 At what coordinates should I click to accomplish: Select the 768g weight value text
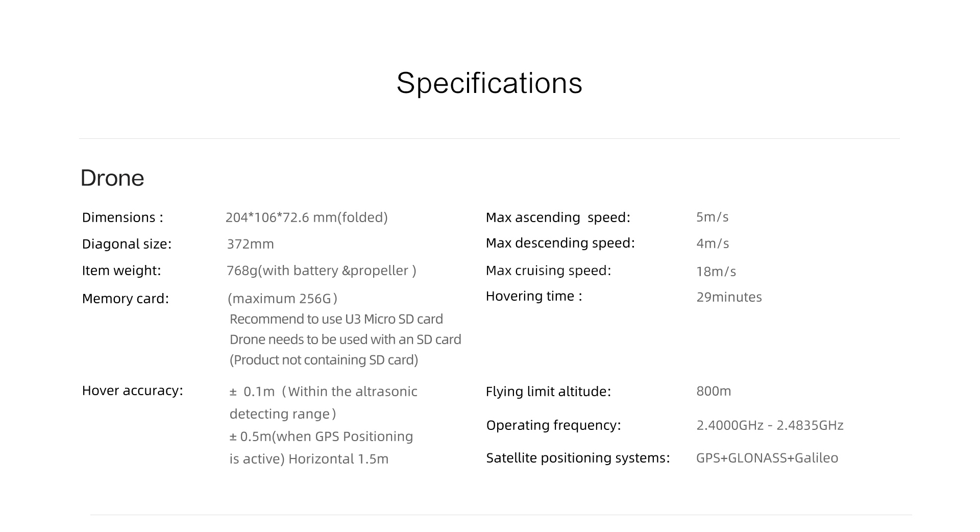click(322, 271)
